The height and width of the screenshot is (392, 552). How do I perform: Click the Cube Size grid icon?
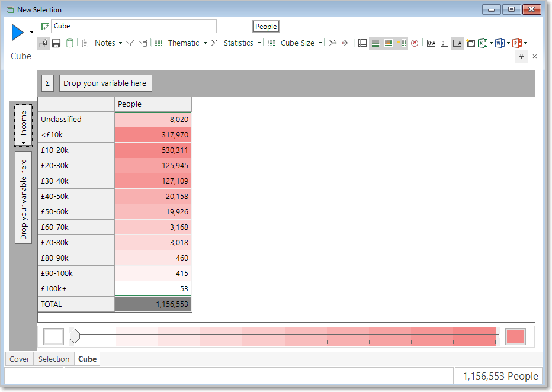coord(271,43)
